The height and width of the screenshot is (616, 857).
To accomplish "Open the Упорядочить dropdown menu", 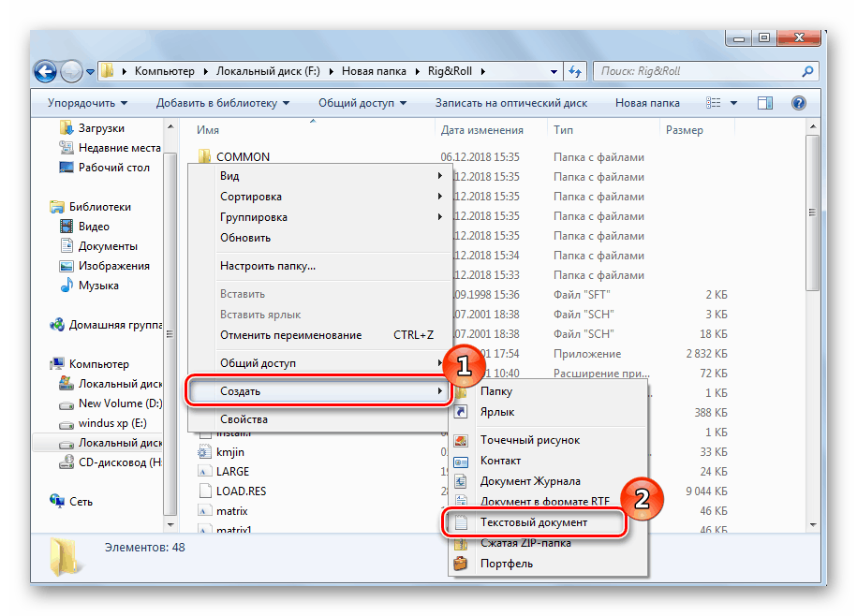I will pos(82,102).
